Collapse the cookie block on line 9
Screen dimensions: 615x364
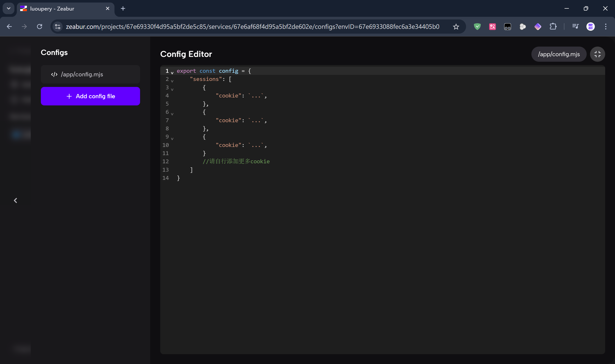[172, 139]
